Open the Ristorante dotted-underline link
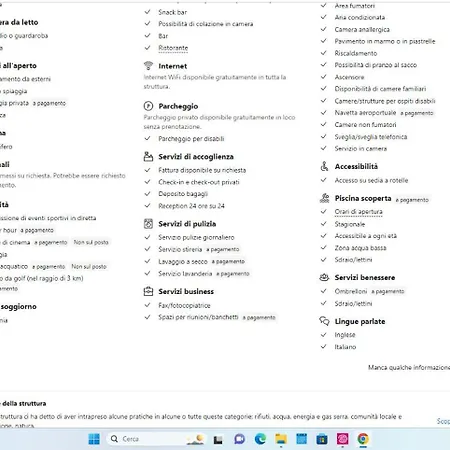The width and height of the screenshot is (450, 450). 173,48
